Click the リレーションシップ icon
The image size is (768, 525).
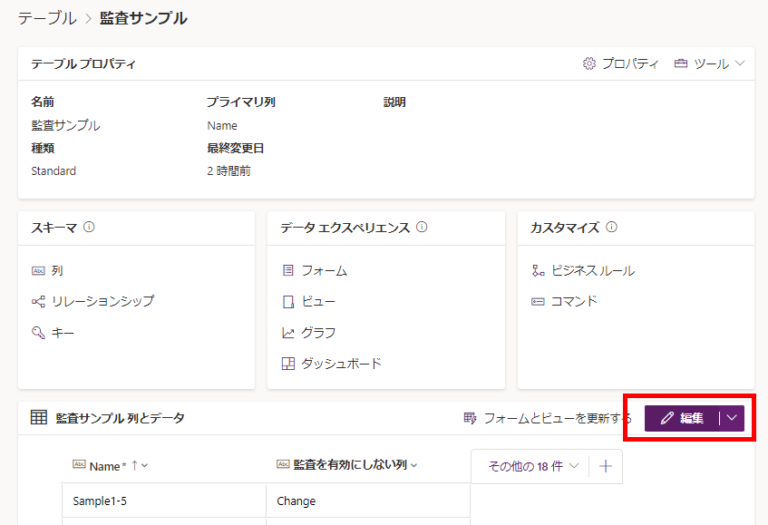click(x=38, y=301)
